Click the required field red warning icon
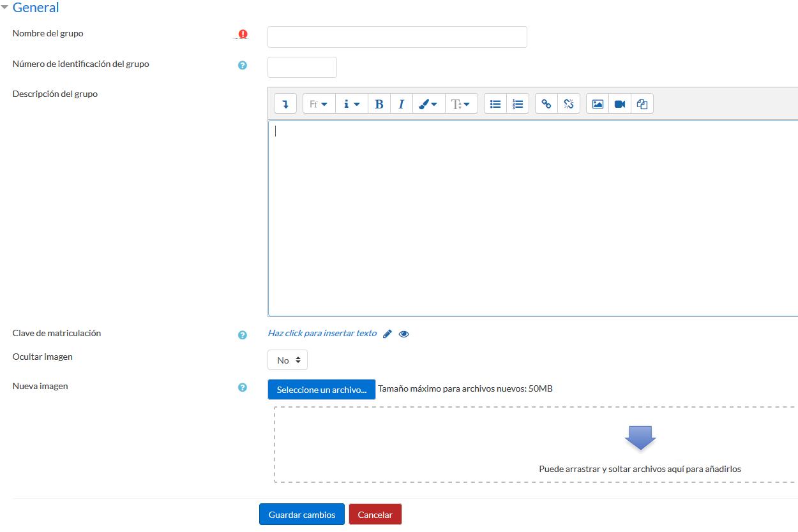Viewport: 798px width, 532px height. tap(243, 34)
